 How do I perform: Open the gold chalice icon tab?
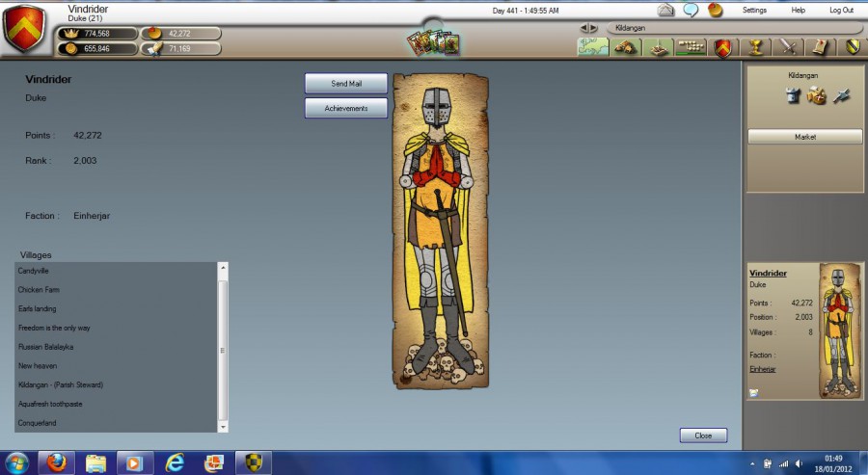point(756,46)
